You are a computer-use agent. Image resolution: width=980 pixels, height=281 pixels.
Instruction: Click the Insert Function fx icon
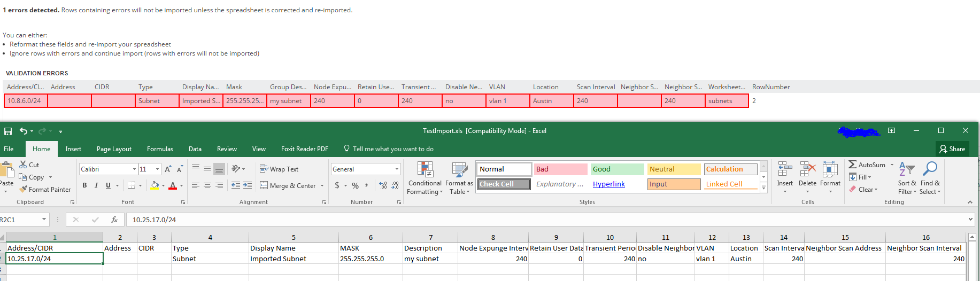(x=114, y=220)
